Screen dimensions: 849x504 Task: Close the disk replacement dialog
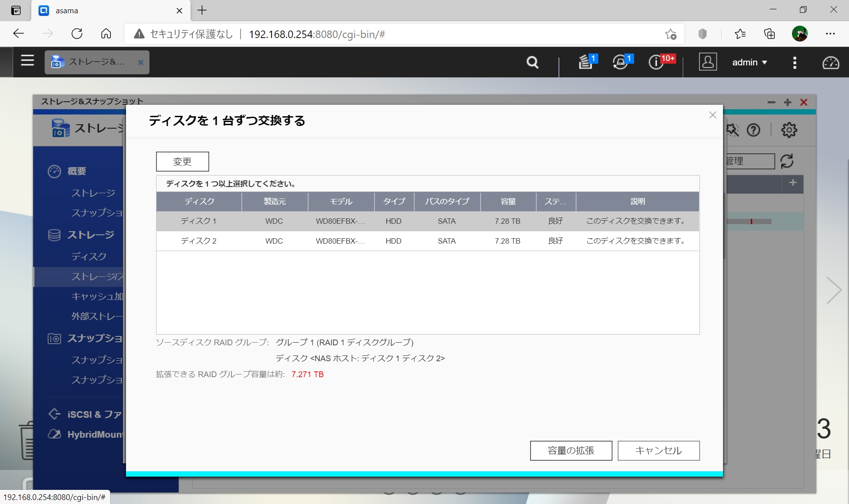click(712, 115)
